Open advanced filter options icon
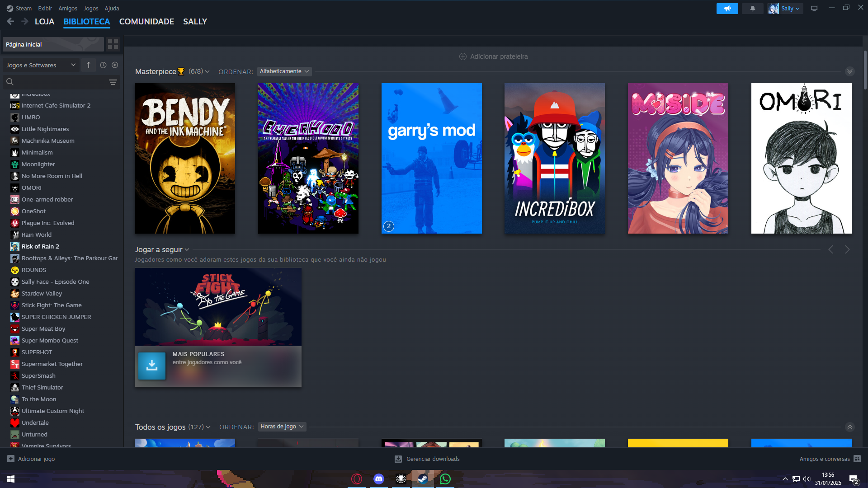This screenshot has height=488, width=868. click(x=113, y=82)
